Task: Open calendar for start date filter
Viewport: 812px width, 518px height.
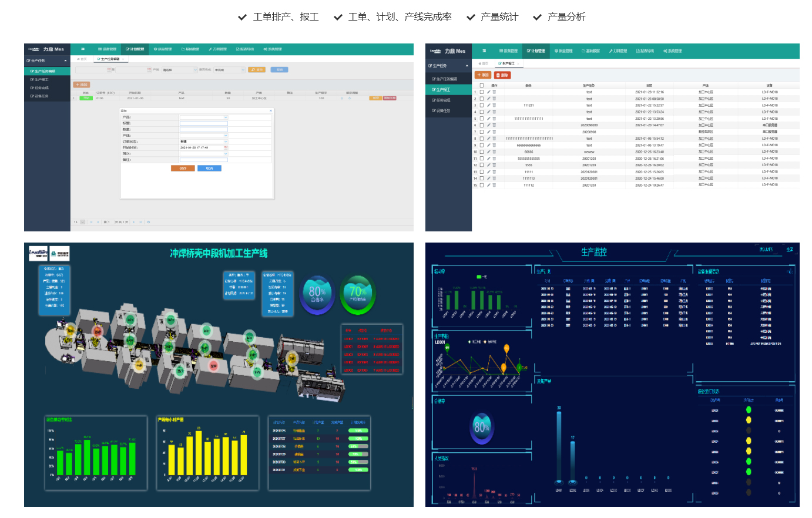Action: coord(109,70)
